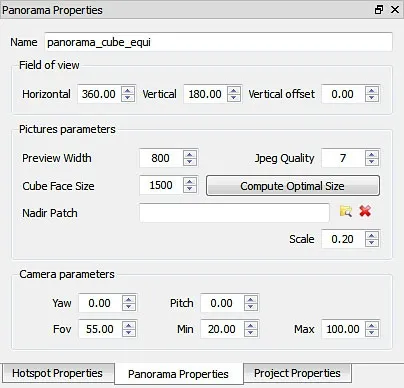
Task: Increase the Jpeg Quality value
Action: [x=372, y=154]
